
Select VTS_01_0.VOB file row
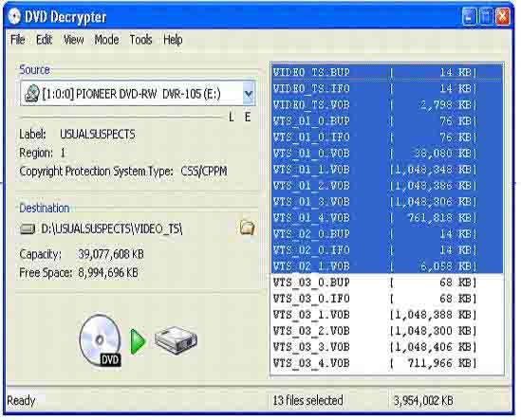[x=387, y=153]
